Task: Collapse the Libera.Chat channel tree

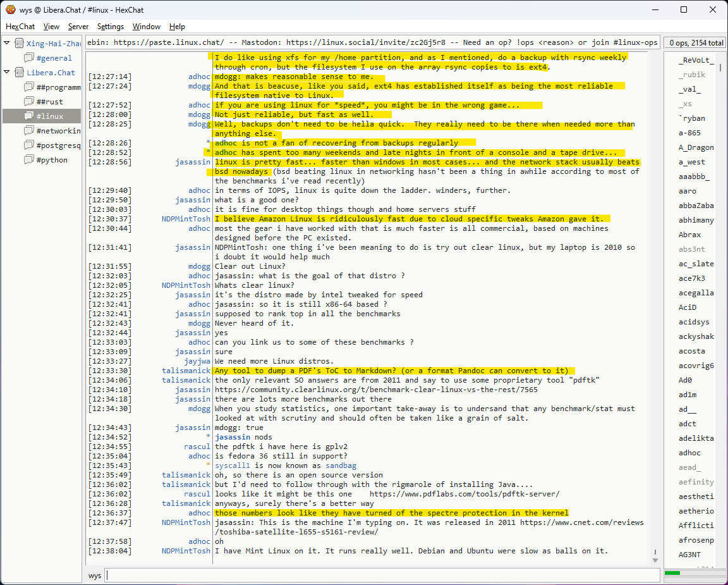Action: pos(7,73)
